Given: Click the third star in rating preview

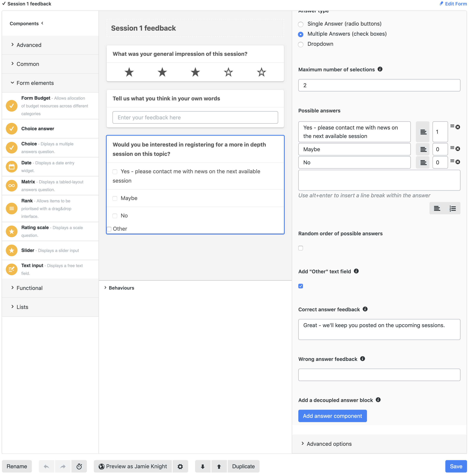Looking at the screenshot, I should (x=195, y=72).
